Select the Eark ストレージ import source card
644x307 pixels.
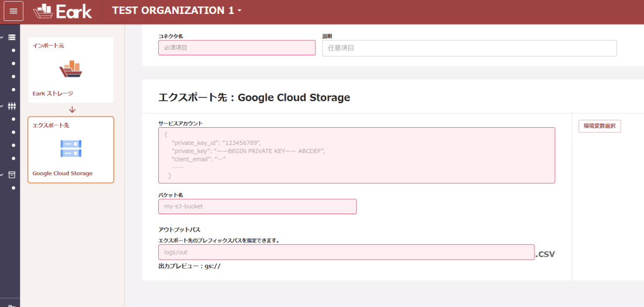click(71, 70)
